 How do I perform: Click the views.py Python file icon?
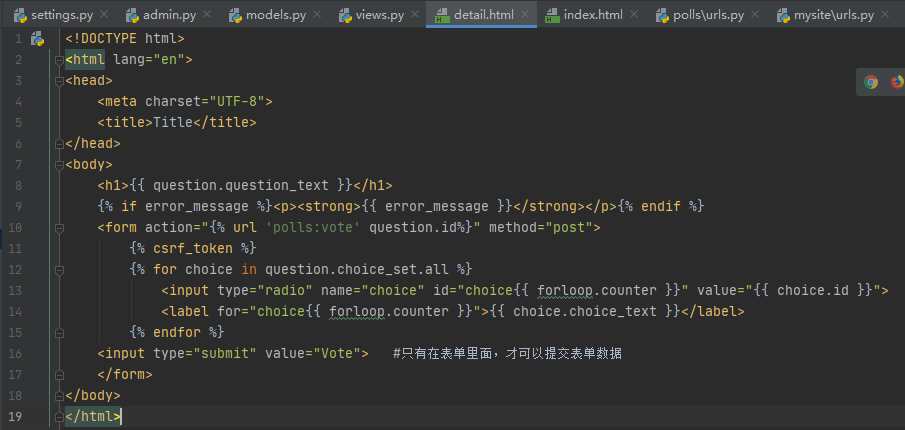[345, 15]
